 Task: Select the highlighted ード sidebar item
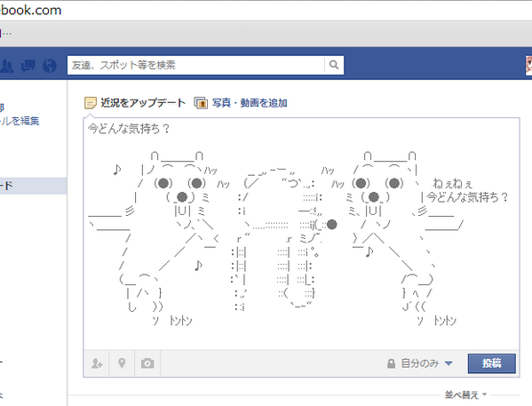[x=33, y=186]
